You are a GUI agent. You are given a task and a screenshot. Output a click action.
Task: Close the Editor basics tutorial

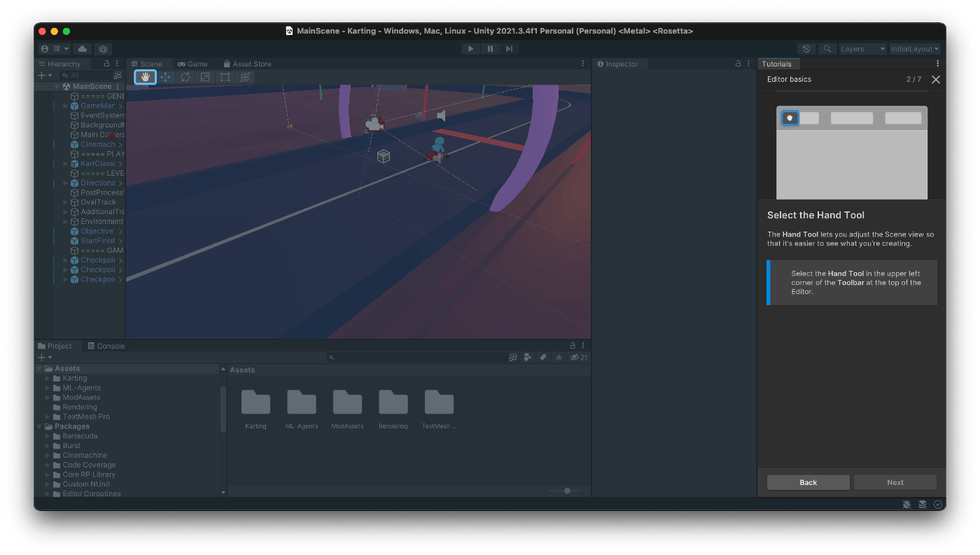936,79
